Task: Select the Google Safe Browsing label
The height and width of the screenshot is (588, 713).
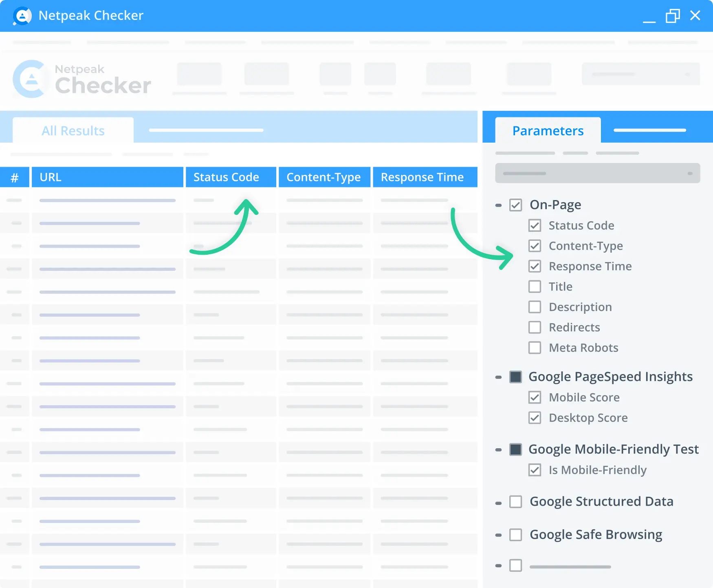Action: pos(596,535)
